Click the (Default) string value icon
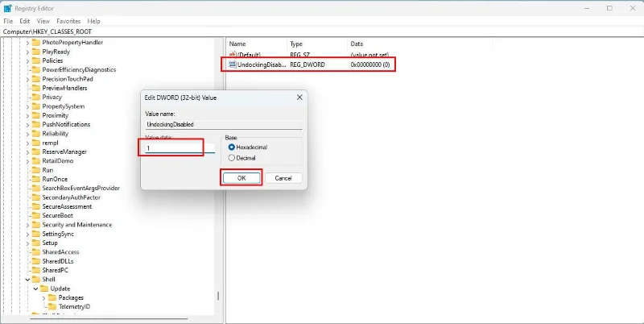 (x=233, y=54)
